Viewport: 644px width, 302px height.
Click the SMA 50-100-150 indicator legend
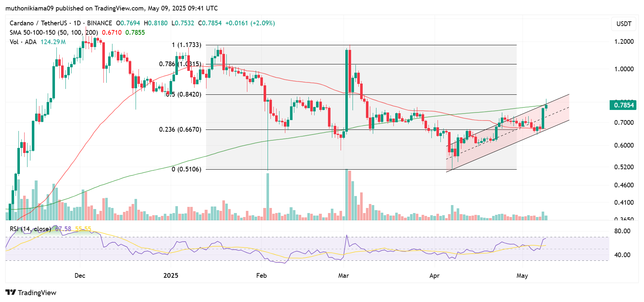[54, 33]
